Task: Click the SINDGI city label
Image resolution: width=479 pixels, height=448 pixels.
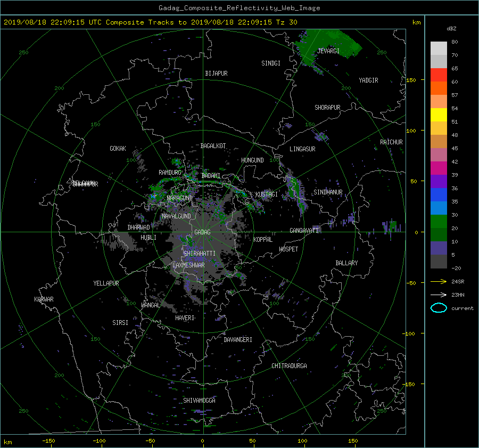Action: point(271,63)
